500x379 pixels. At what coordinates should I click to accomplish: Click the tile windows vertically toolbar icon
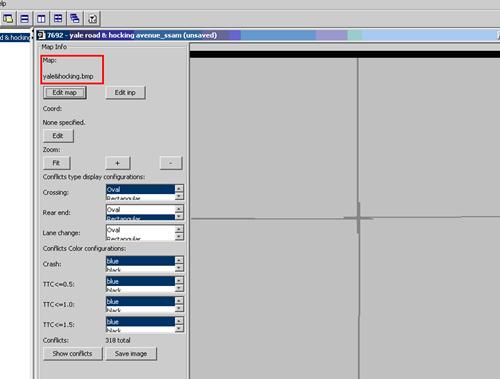pos(41,18)
